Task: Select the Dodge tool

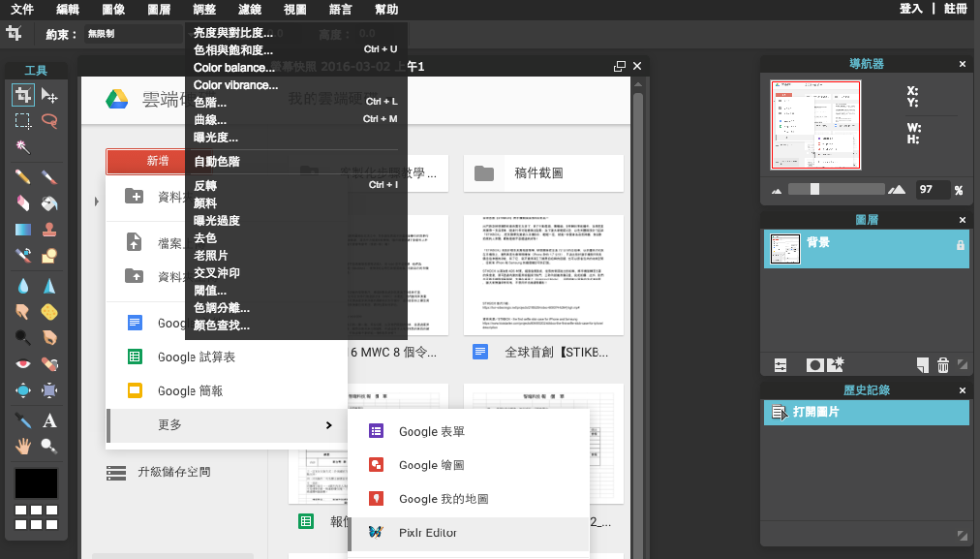Action: click(23, 338)
